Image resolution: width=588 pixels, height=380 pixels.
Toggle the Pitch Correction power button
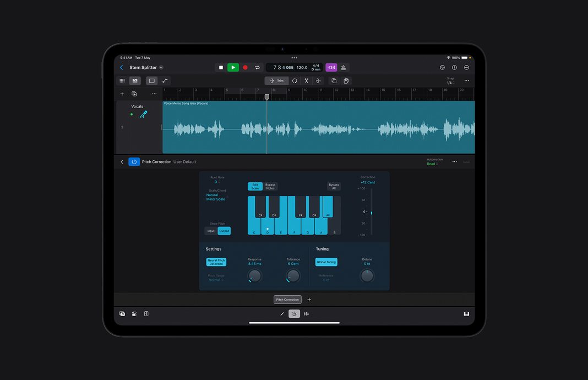(133, 161)
